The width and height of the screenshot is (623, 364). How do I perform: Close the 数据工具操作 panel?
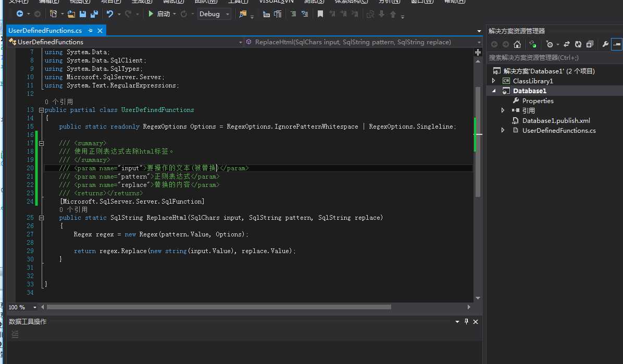click(475, 321)
